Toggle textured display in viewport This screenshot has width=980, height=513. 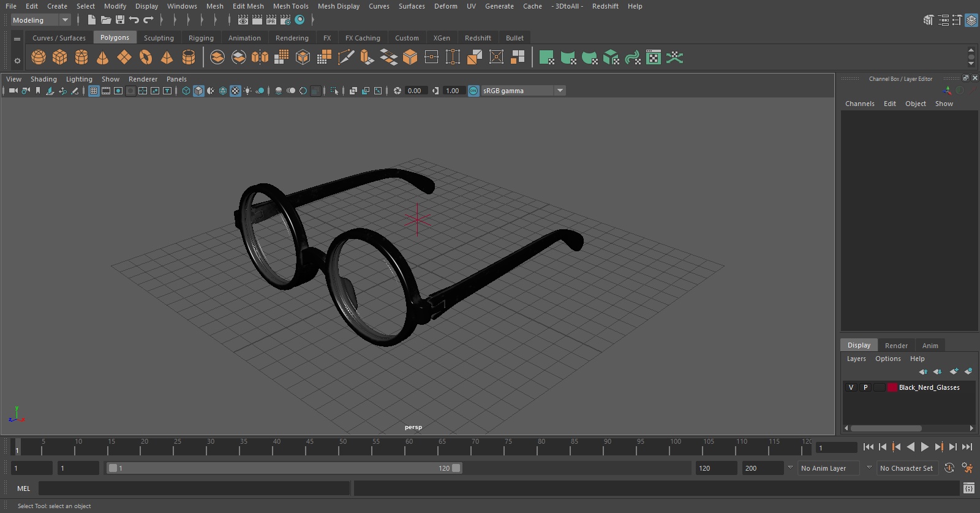point(235,91)
